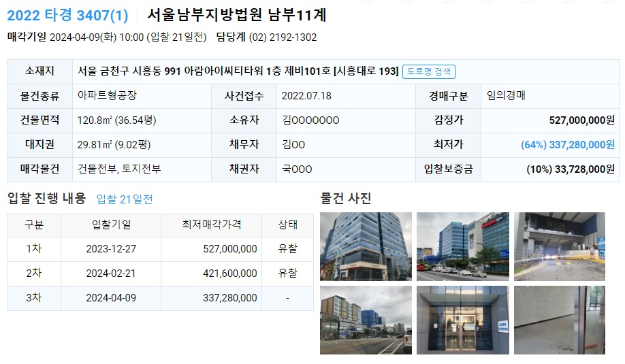625x364 pixels.
Task: Click the blue 입찰 21일전 label
Action: [x=125, y=199]
